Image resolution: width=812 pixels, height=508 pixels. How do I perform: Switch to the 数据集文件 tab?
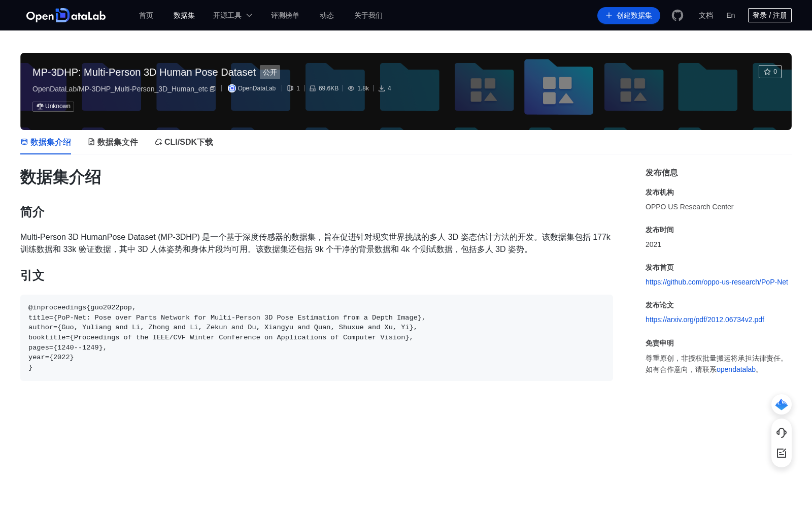point(113,142)
